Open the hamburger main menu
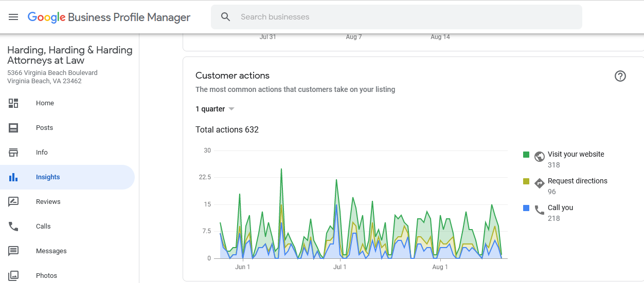The width and height of the screenshot is (644, 283). 13,17
